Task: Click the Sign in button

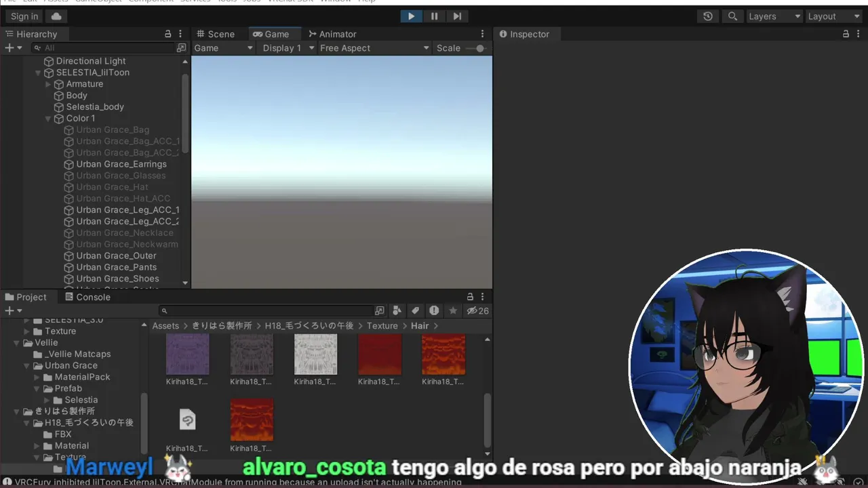Action: [24, 16]
